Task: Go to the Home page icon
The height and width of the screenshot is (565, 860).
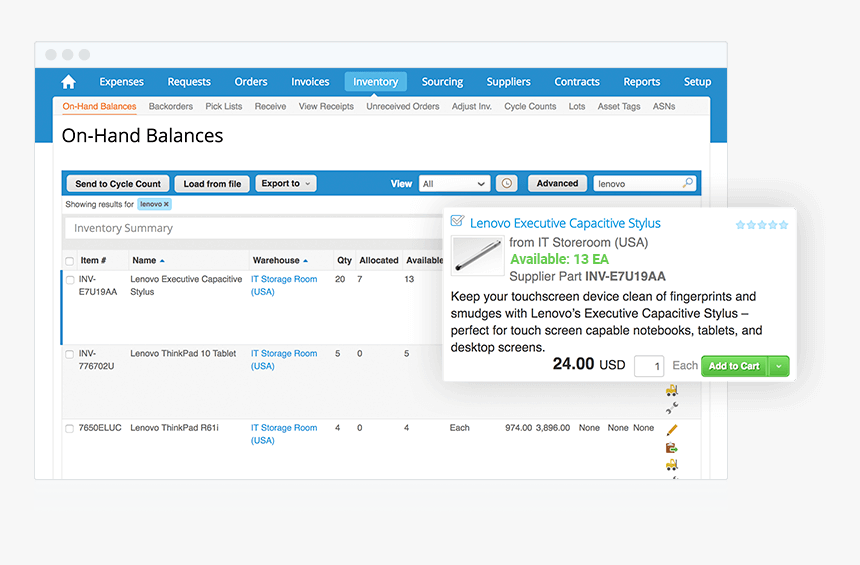Action: click(69, 82)
